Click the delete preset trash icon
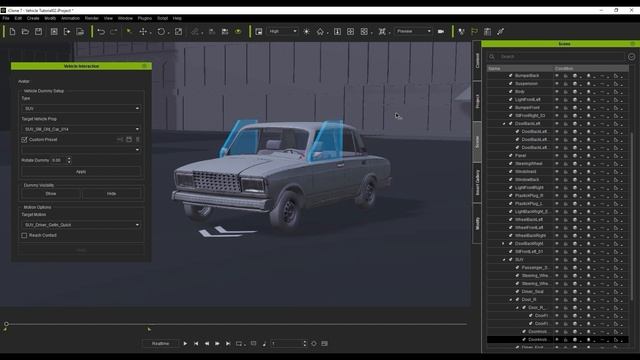640x360 pixels. tap(138, 140)
